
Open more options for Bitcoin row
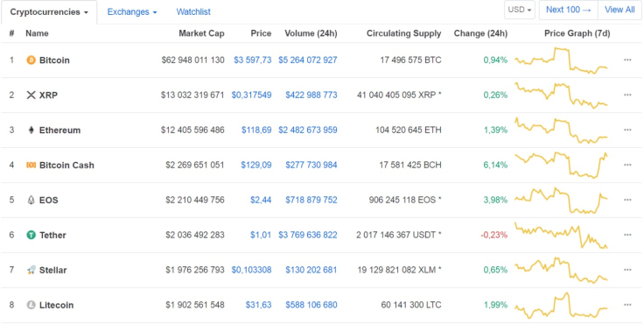pos(627,60)
